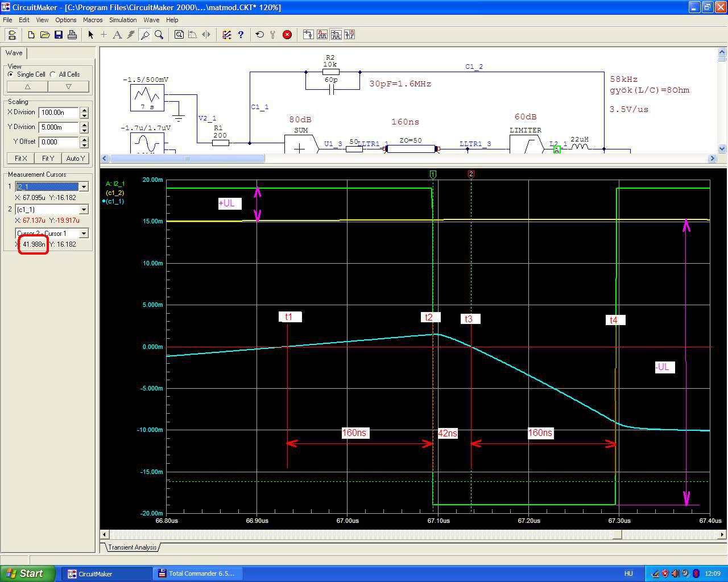Select the text 'A' tool
728x582 pixels.
tap(117, 35)
